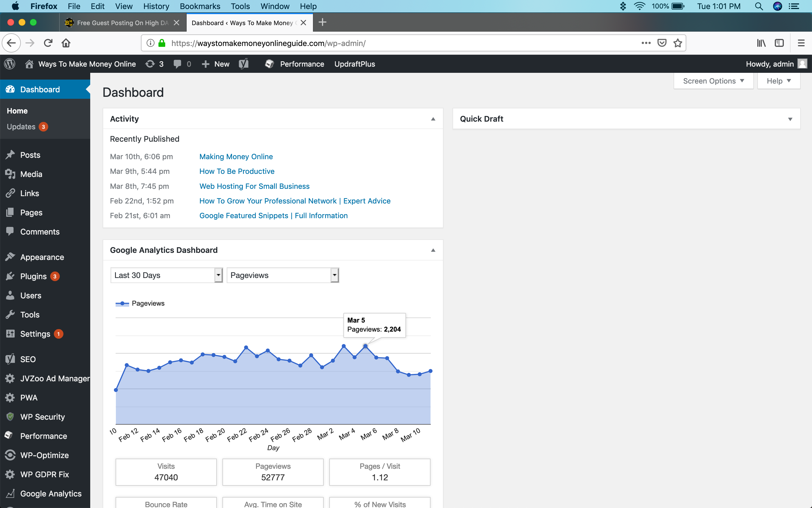Viewport: 812px width, 508px height.
Task: Open the Firefox hamburger menu
Action: click(x=801, y=43)
